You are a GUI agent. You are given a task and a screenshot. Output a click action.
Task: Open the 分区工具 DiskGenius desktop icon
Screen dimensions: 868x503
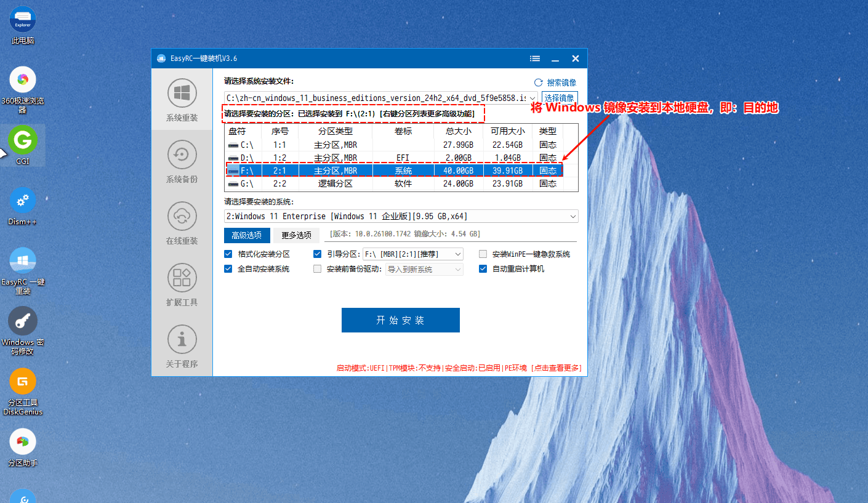point(23,382)
